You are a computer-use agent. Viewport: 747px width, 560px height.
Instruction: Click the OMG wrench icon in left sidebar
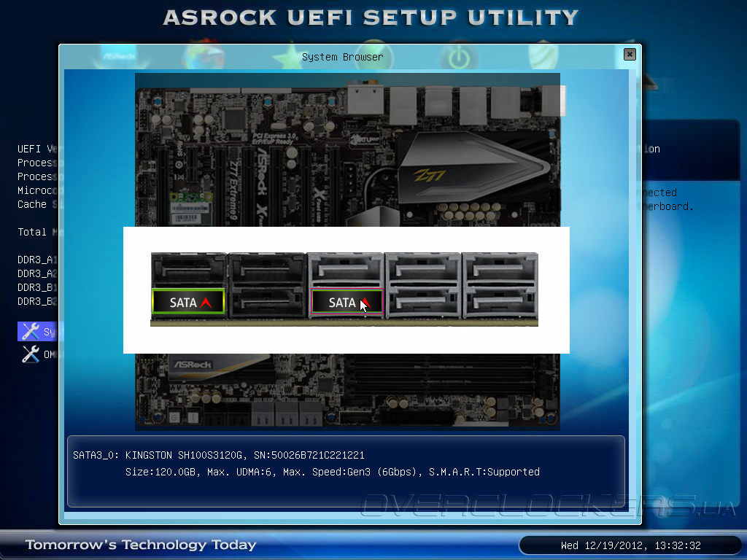click(x=31, y=354)
